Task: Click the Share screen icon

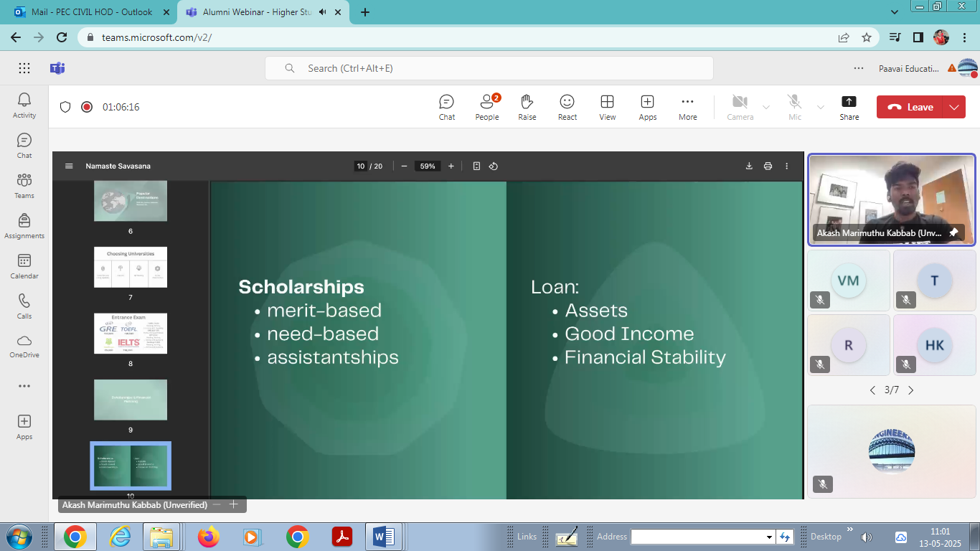Action: tap(849, 107)
